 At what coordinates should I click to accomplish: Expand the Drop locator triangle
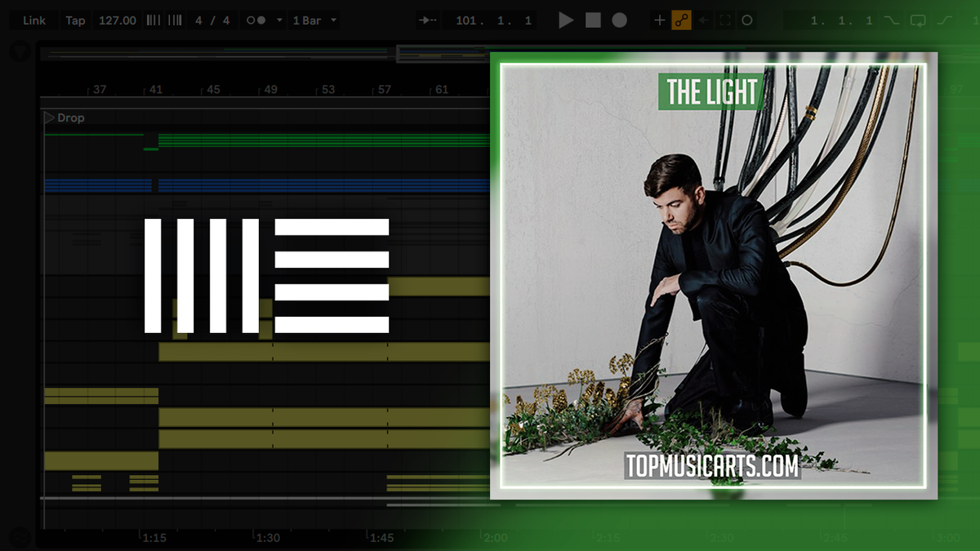point(49,117)
